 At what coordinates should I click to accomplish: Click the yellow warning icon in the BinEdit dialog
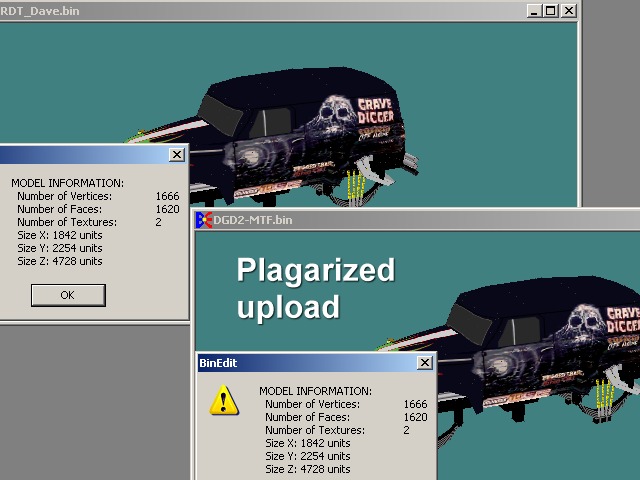[x=224, y=400]
